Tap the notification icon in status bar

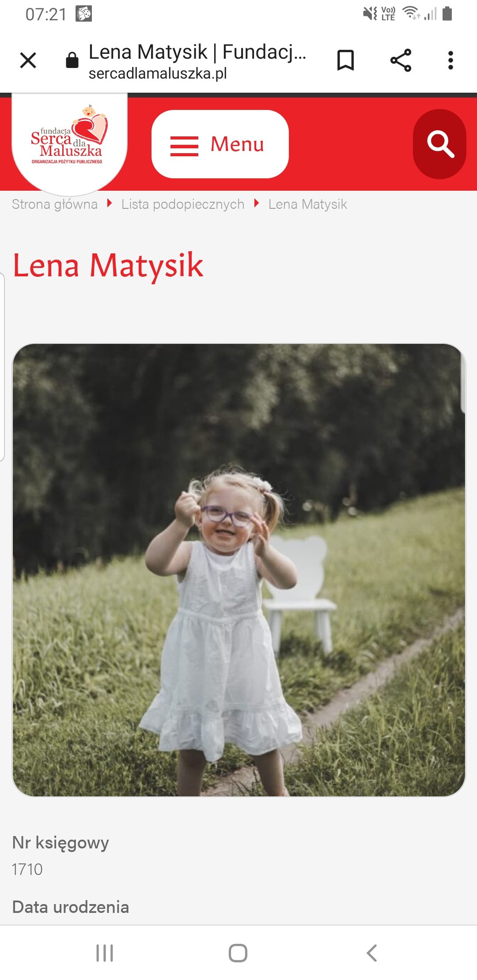[84, 14]
